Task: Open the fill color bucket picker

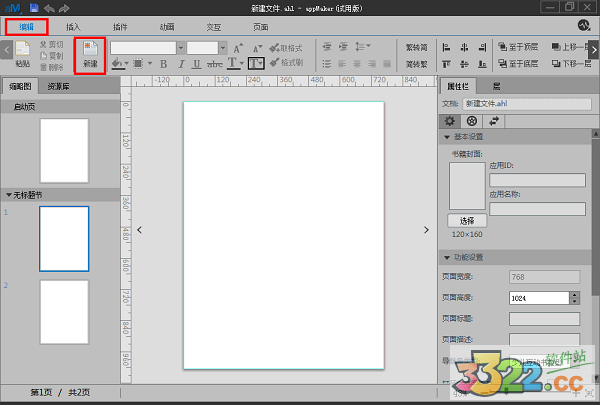Action: pyautogui.click(x=118, y=63)
